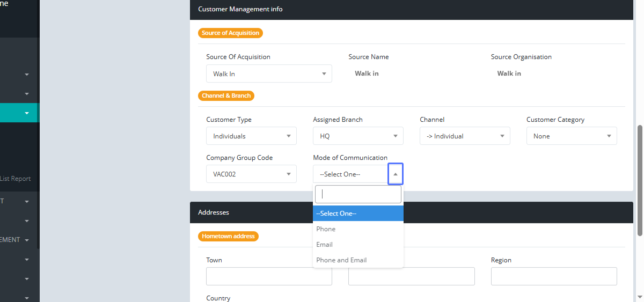Image resolution: width=644 pixels, height=302 pixels.
Task: Open Company Group Code dropdown showing VAC002
Action: [x=251, y=174]
